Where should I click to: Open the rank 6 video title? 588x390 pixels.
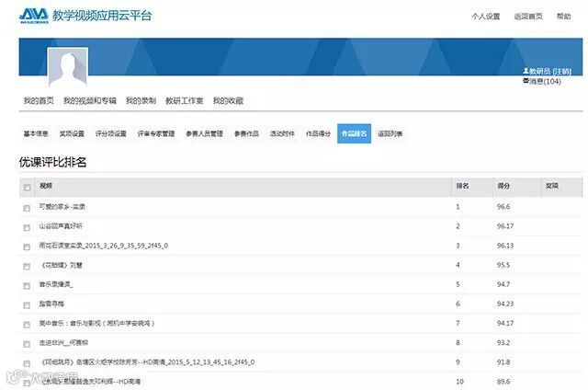[51, 304]
